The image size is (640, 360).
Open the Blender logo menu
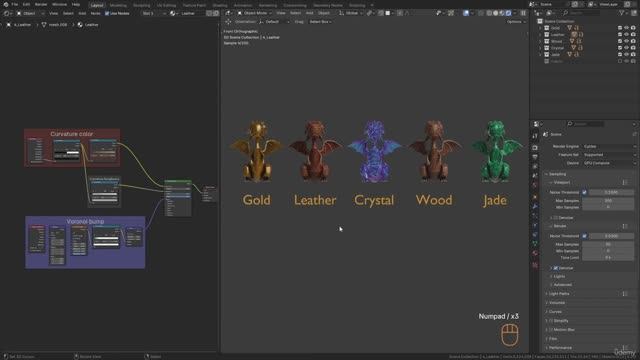(6, 4)
